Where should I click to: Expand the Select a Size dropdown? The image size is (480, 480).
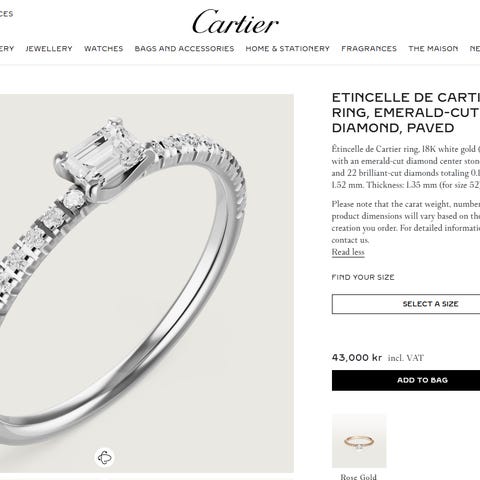(406, 304)
